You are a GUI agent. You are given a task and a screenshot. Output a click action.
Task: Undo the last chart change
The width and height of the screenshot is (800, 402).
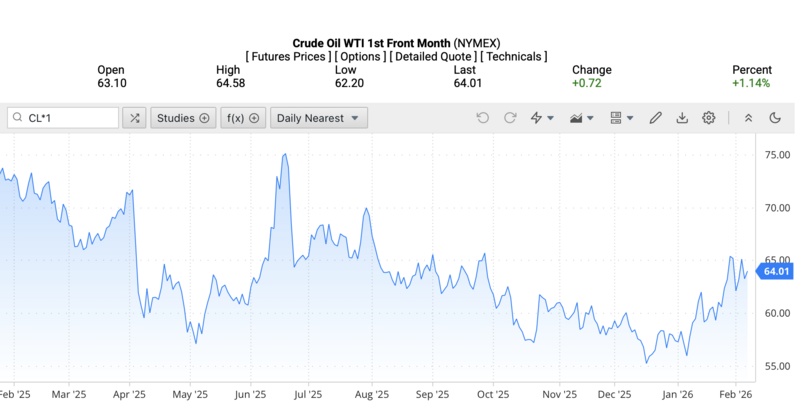click(483, 118)
